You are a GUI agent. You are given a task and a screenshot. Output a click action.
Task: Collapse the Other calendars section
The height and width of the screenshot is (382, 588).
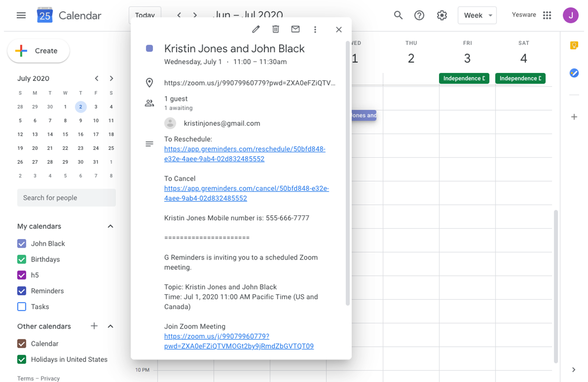click(110, 326)
